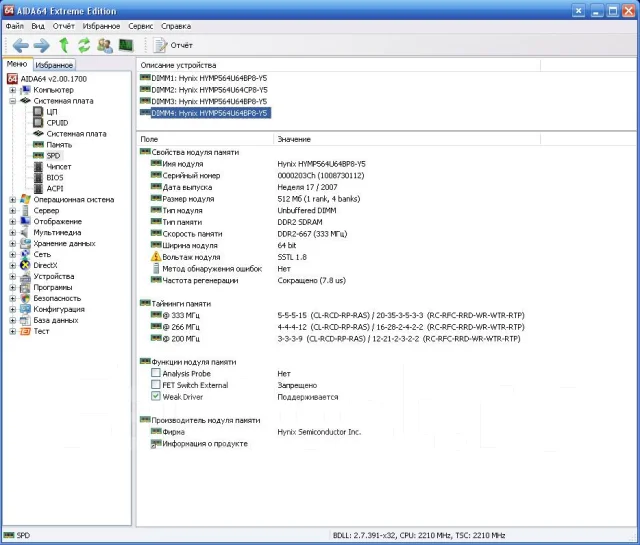This screenshot has height=545, width=640.
Task: Click the Устройства category icon
Action: click(25, 276)
